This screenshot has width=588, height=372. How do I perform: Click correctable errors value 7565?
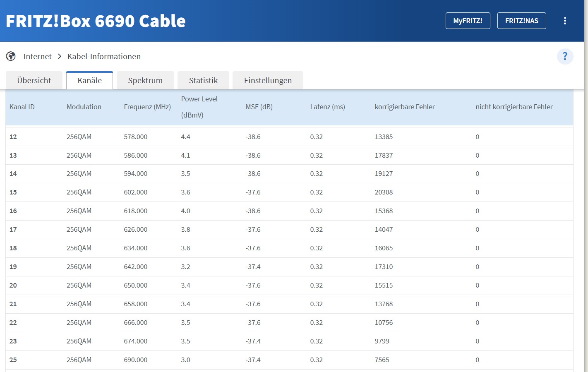[x=382, y=360]
